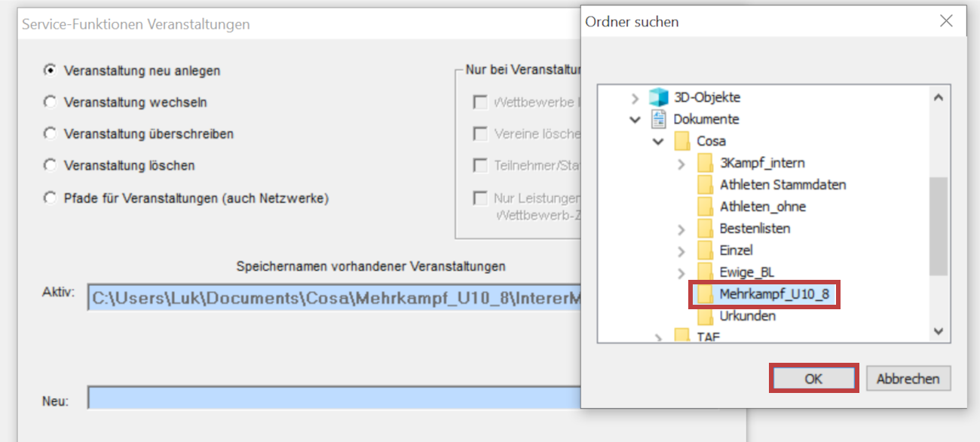Click folder tree scrollbar up arrow
The height and width of the screenshot is (442, 980).
pos(939,97)
